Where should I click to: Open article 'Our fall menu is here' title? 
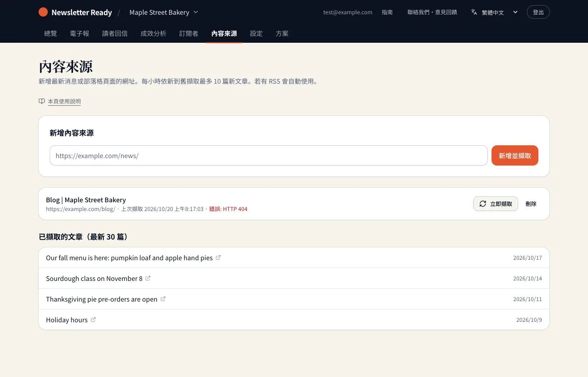coord(129,257)
